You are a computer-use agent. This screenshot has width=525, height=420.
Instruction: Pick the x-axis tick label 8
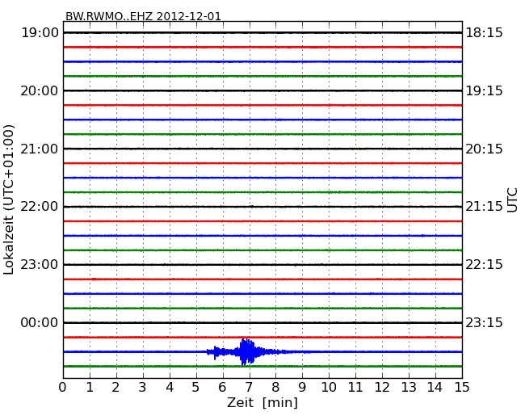pyautogui.click(x=275, y=387)
